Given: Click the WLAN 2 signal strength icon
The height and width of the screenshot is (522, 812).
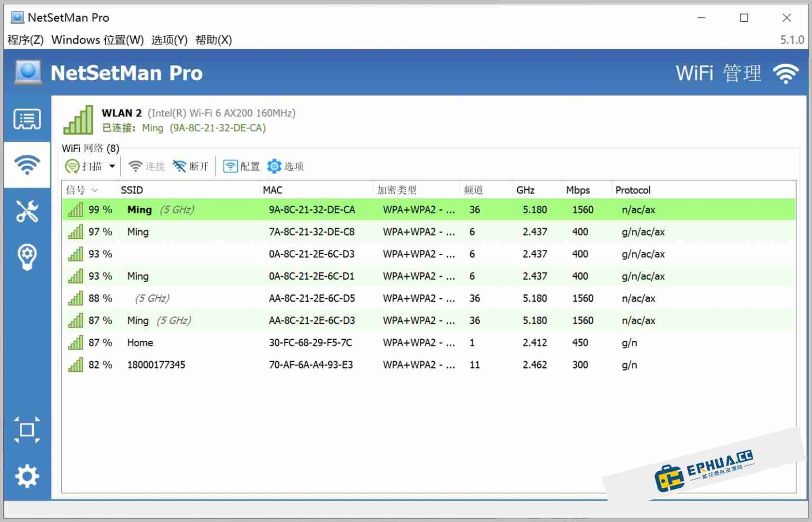Looking at the screenshot, I should click(78, 120).
